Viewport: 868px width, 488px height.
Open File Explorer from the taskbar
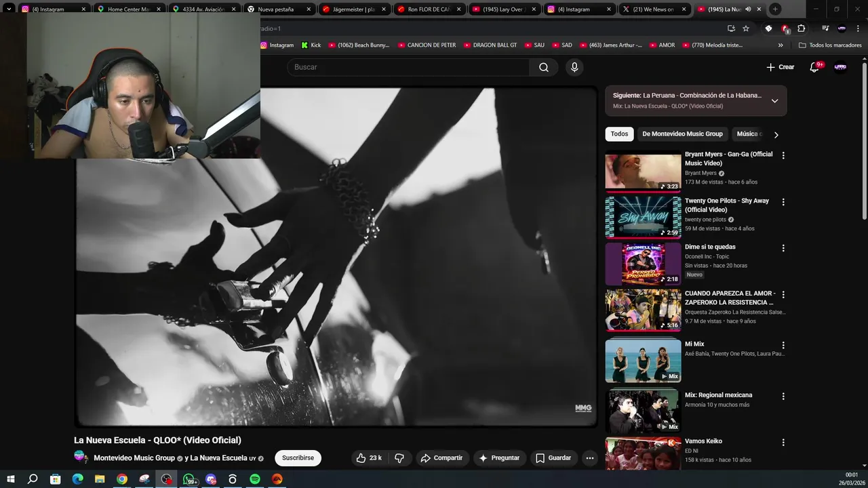(100, 479)
